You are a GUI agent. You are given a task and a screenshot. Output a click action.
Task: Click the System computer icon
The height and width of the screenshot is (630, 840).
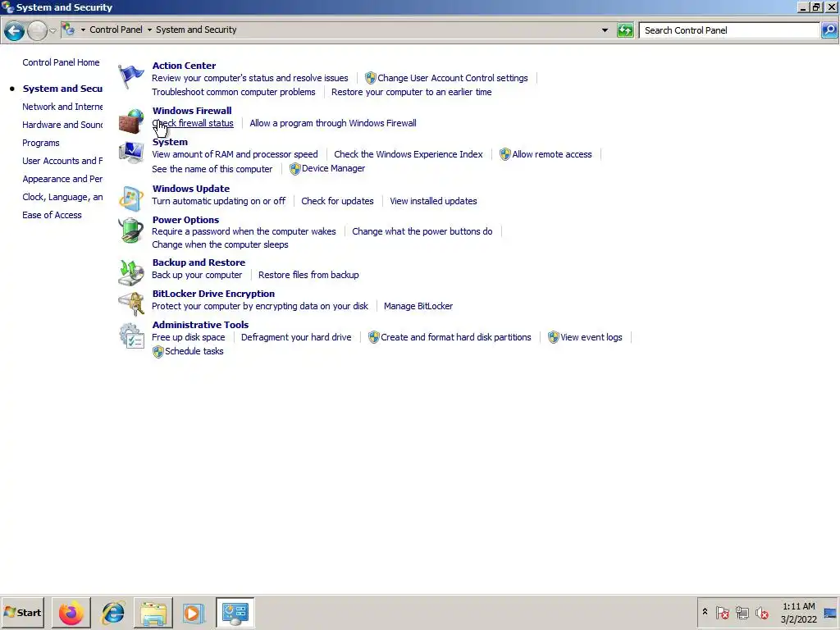pos(130,153)
